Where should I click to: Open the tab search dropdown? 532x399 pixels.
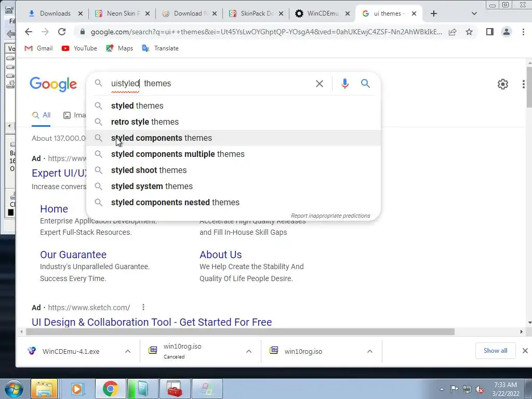(x=474, y=14)
